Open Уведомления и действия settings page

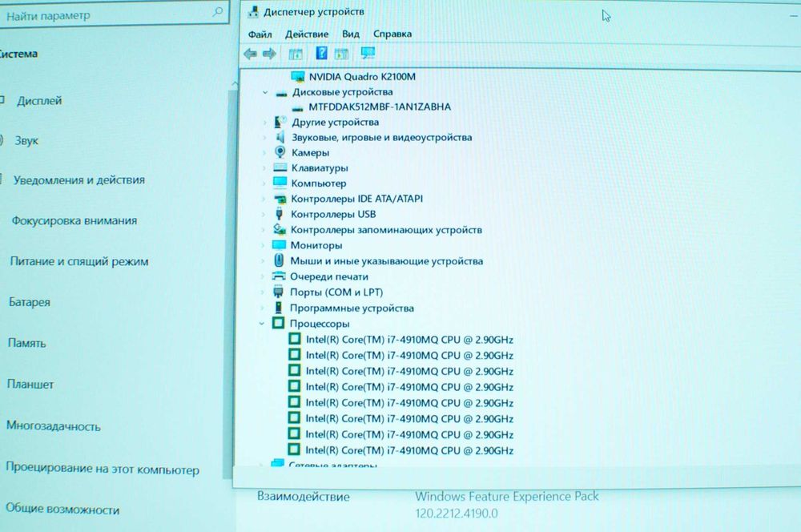tap(79, 180)
